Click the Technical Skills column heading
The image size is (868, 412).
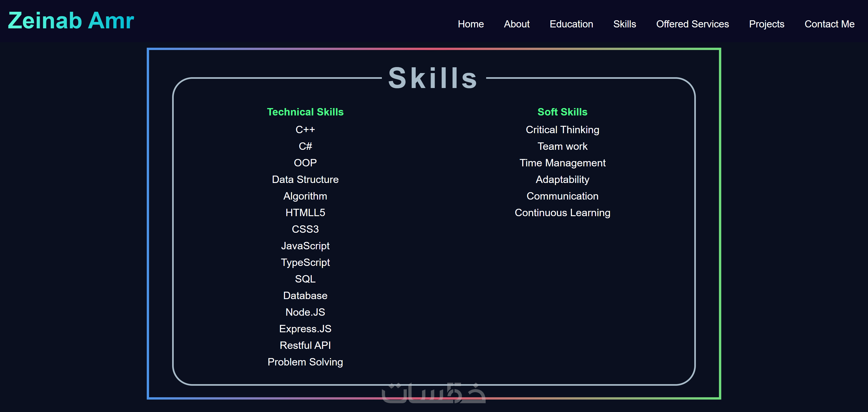305,112
